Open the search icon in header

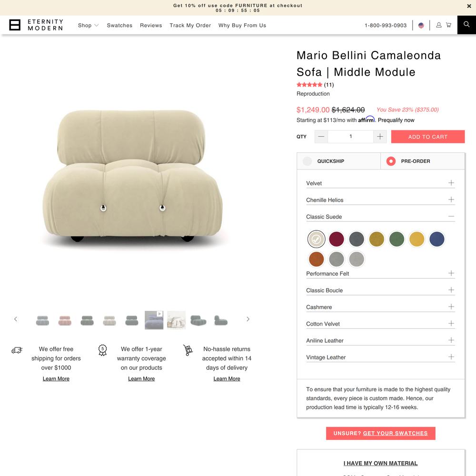tap(466, 25)
